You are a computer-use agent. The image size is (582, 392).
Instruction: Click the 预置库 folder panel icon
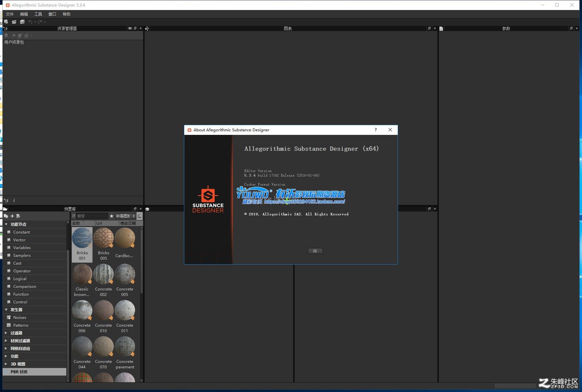pos(5,209)
